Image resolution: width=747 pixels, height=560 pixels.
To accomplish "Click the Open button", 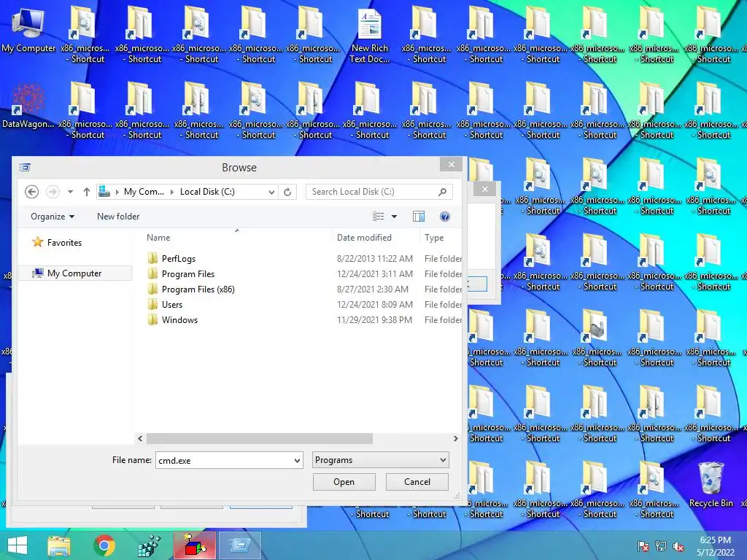I will click(x=344, y=482).
